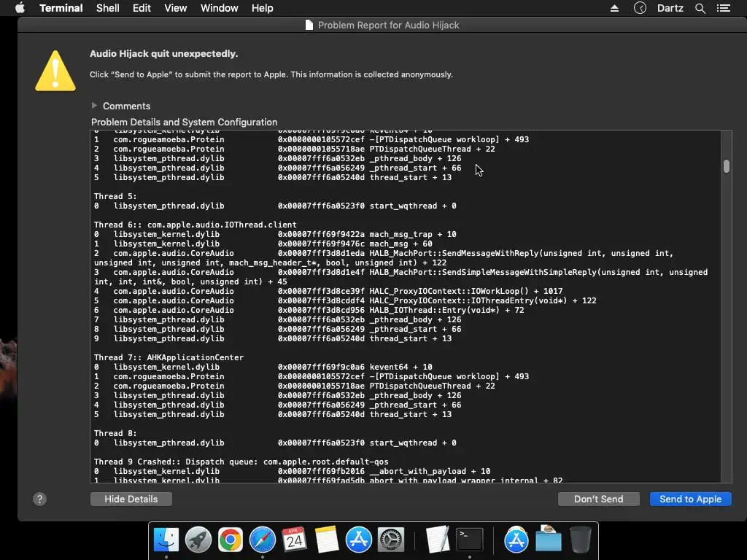Screen dimensions: 747x560
Task: Click the document icon in title bar
Action: click(x=309, y=25)
